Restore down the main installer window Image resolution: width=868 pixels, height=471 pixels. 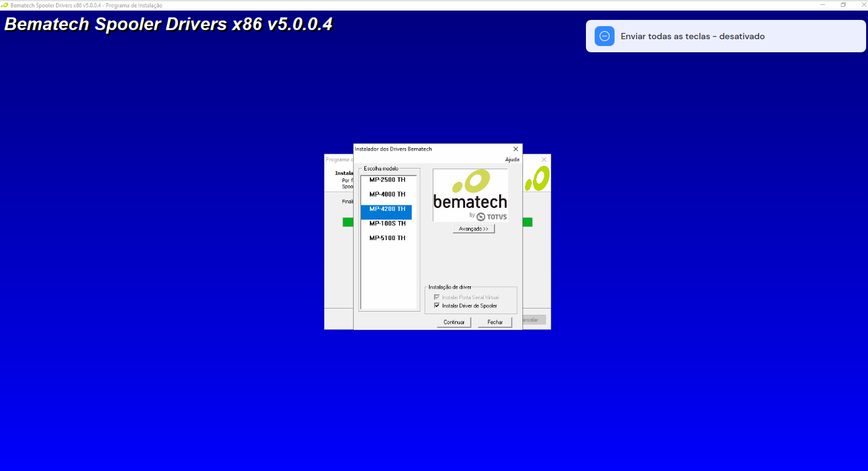pos(843,5)
